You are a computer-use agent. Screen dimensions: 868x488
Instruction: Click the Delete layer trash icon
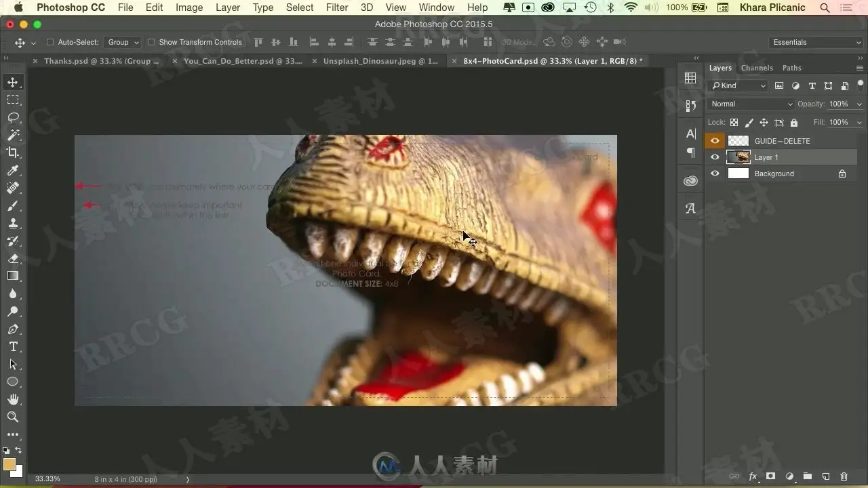(844, 476)
